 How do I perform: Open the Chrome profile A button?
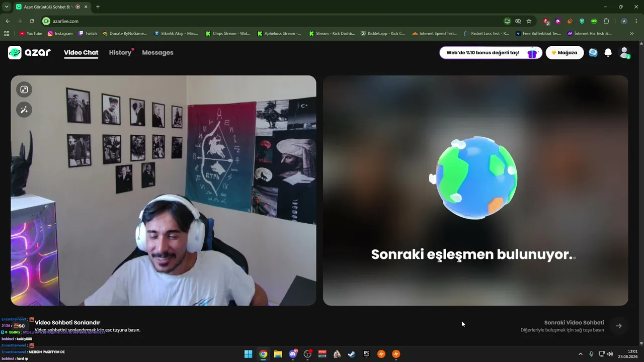pyautogui.click(x=624, y=21)
